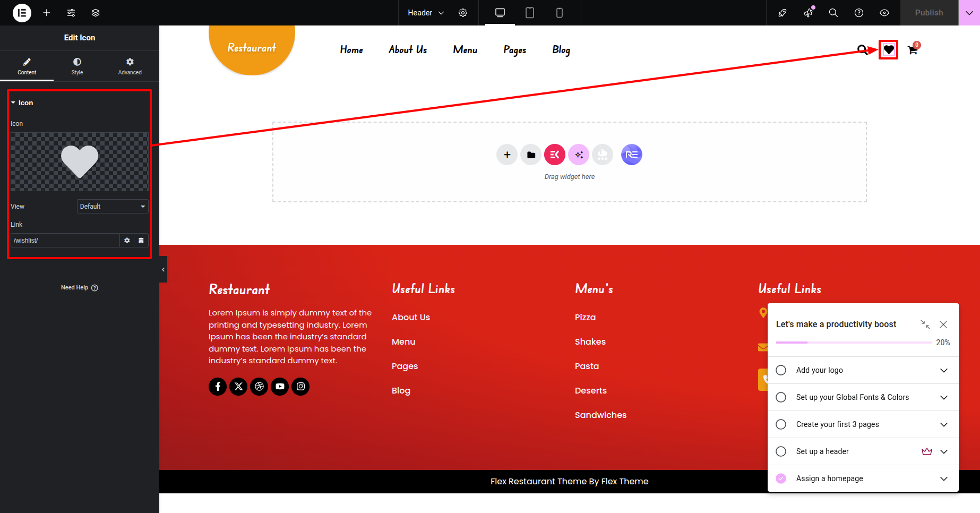The width and height of the screenshot is (980, 513).
Task: Switch to mobile responsive view
Action: pyautogui.click(x=559, y=13)
